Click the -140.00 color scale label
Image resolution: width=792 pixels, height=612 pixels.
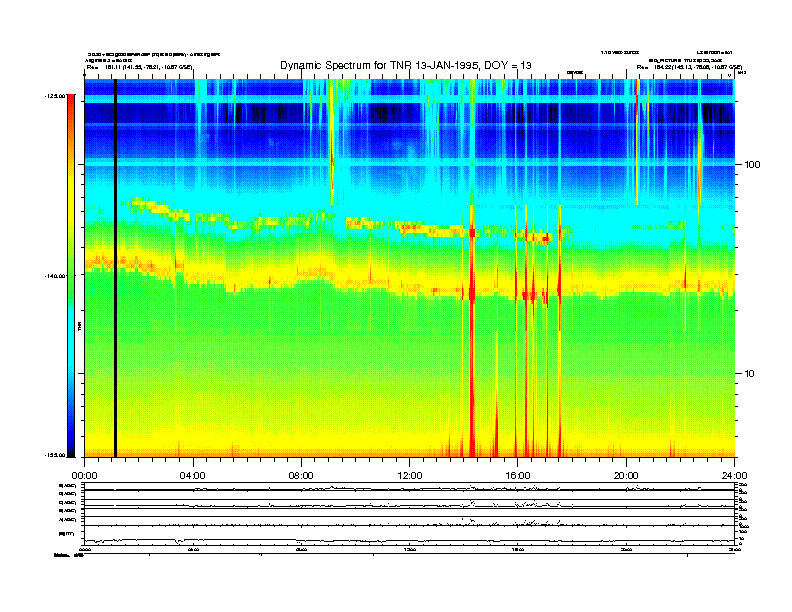55,276
